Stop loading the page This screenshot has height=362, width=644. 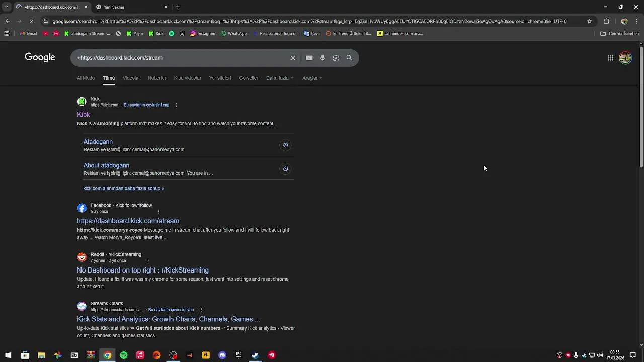(31, 21)
